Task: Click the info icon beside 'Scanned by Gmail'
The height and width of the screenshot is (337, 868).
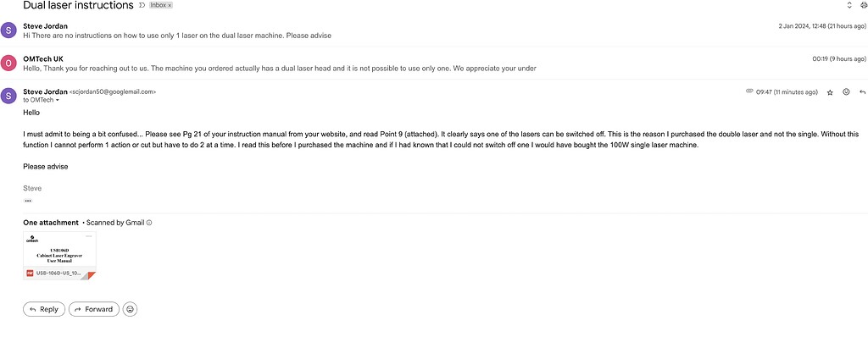Action: [149, 223]
